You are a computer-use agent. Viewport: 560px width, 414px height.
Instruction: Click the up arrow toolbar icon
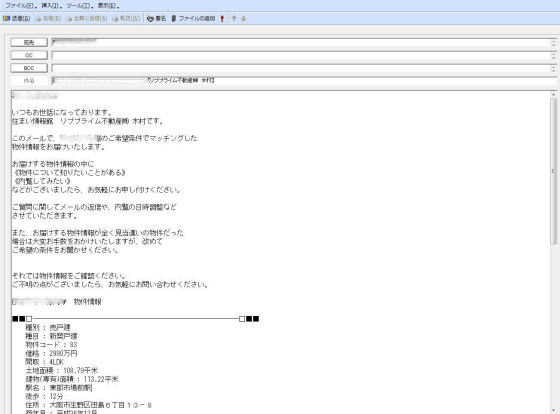pos(234,19)
